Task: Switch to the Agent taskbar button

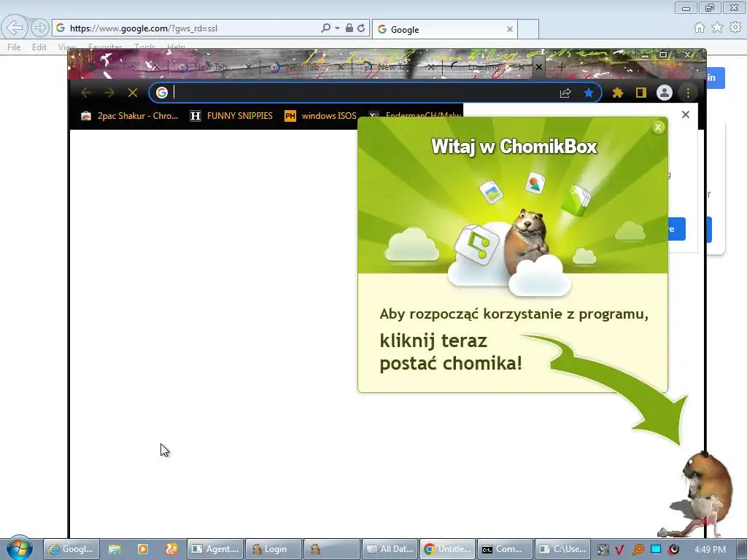Action: [x=215, y=549]
